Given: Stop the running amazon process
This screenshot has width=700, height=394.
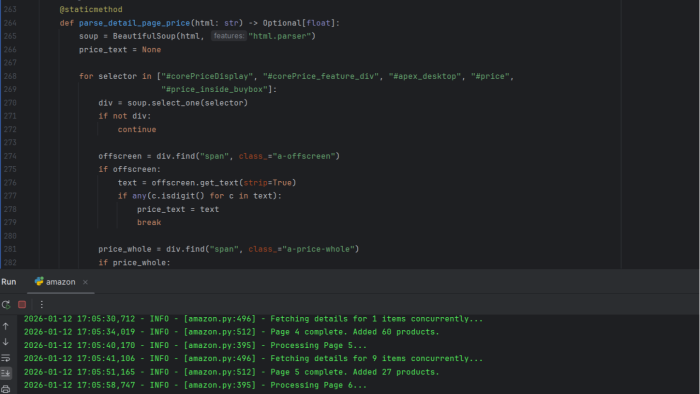Looking at the screenshot, I should [x=22, y=305].
